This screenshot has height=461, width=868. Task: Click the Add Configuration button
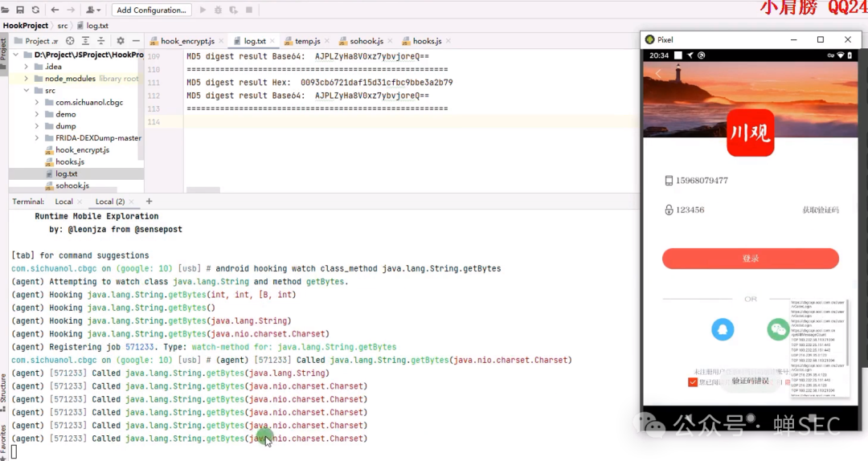pyautogui.click(x=152, y=10)
